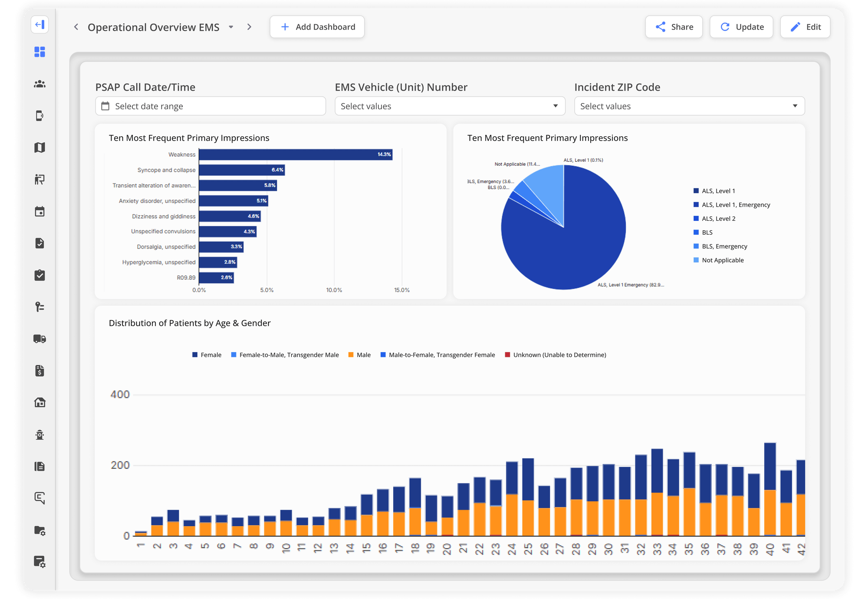868x599 pixels.
Task: Click the Syncope and collapse 6.4% bar
Action: click(x=242, y=170)
